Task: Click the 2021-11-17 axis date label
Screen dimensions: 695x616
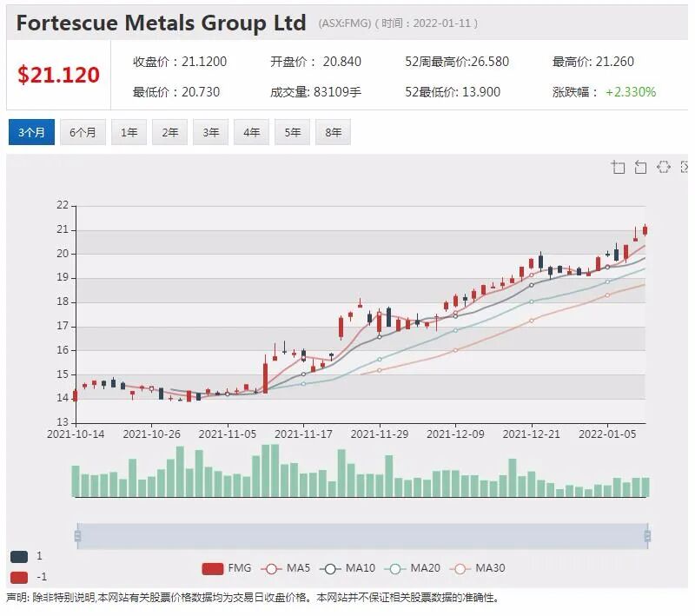Action: tap(303, 434)
